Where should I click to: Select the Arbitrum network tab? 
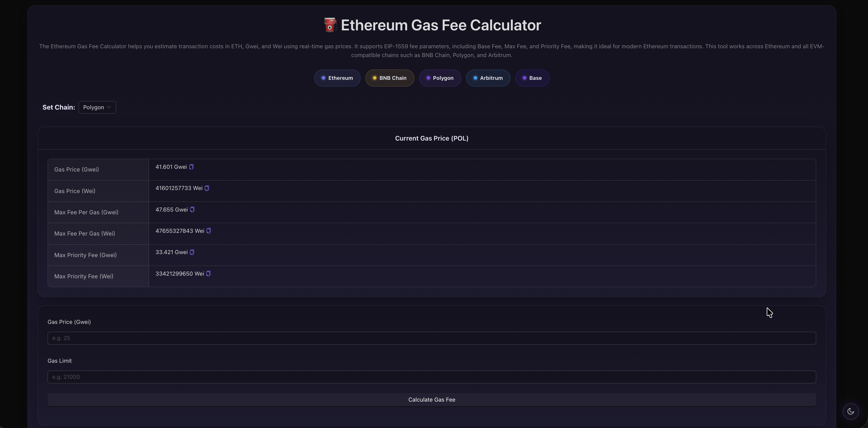pyautogui.click(x=488, y=78)
